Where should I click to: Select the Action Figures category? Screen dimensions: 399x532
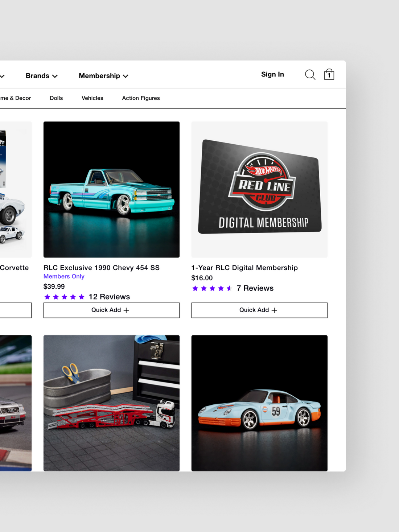[x=141, y=98]
